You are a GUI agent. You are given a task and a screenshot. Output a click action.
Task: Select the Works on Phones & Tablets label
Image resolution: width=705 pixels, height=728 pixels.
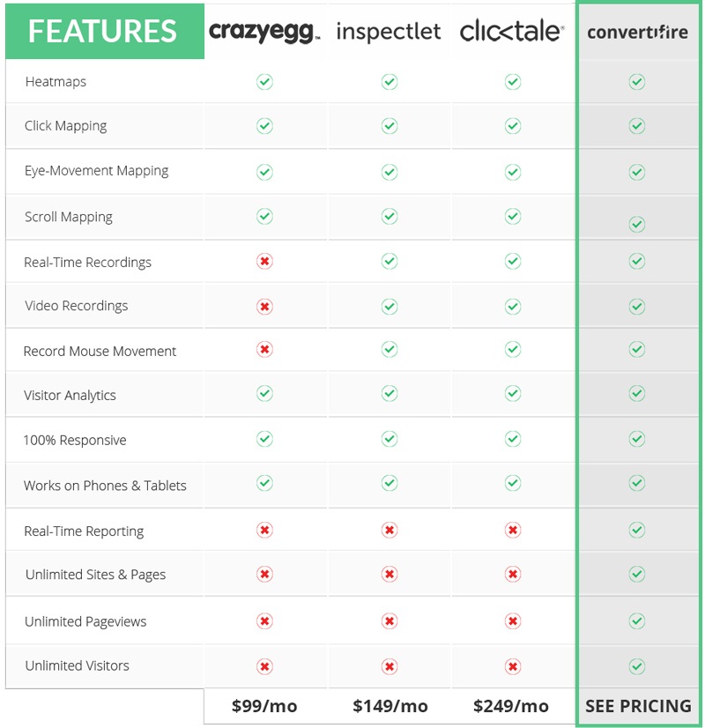(x=105, y=486)
